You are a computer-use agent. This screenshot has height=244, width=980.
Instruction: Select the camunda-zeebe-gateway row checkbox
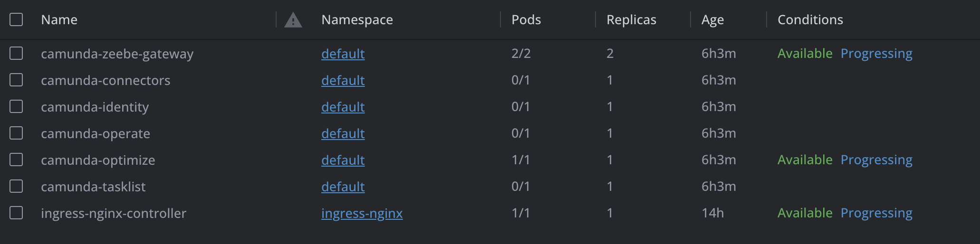pyautogui.click(x=16, y=53)
